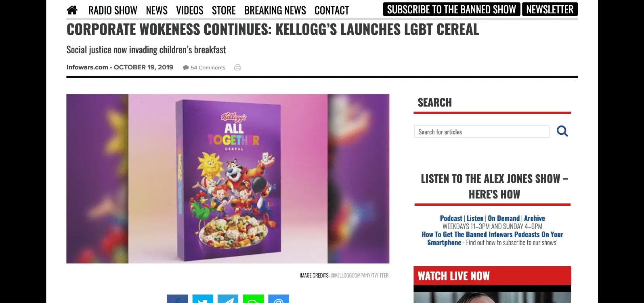Screen dimensions: 644x303
Task: Click Subscribe to the Banned Show button
Action: tap(451, 9)
